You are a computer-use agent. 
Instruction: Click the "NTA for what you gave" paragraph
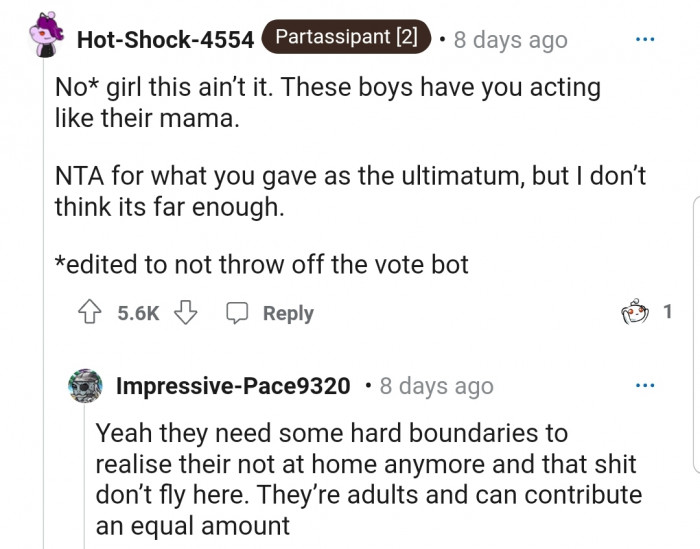(x=349, y=192)
